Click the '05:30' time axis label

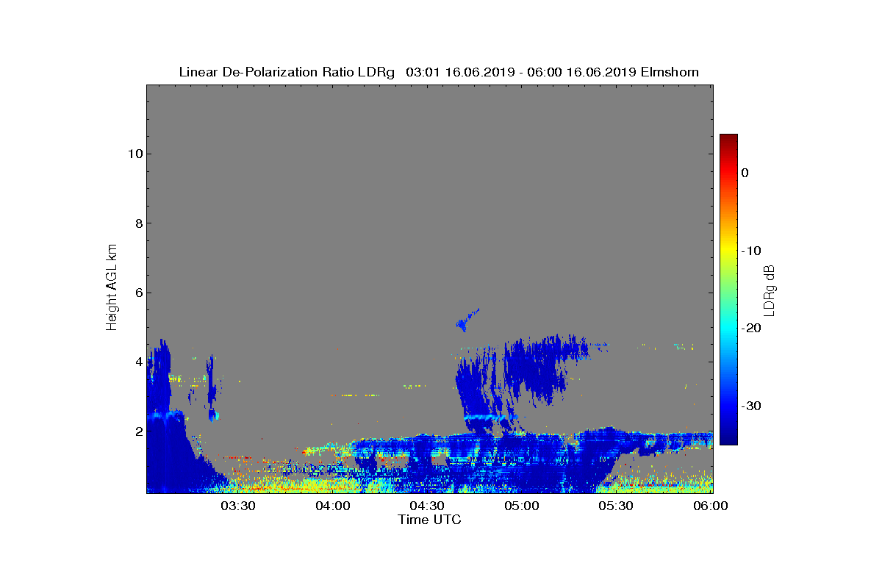616,506
